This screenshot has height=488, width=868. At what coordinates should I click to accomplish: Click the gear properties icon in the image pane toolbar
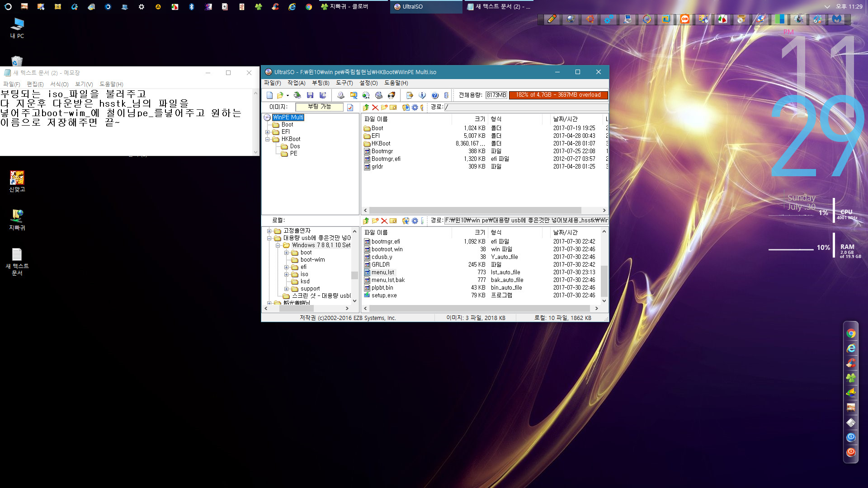415,107
